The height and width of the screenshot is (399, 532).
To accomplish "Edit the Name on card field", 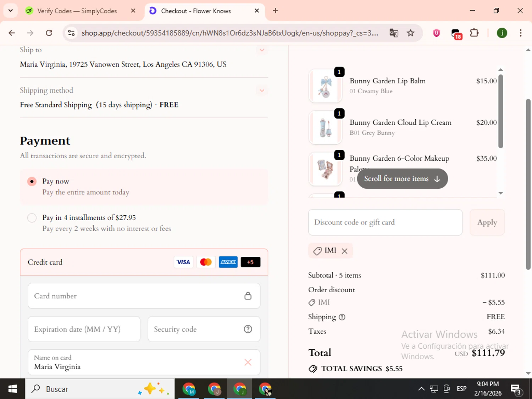I will coord(144,362).
